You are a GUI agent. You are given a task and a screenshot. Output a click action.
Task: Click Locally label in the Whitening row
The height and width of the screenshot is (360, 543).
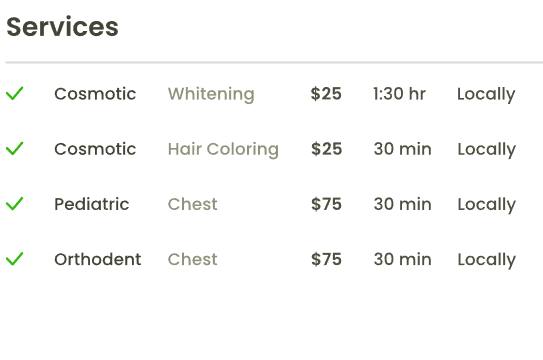(486, 94)
